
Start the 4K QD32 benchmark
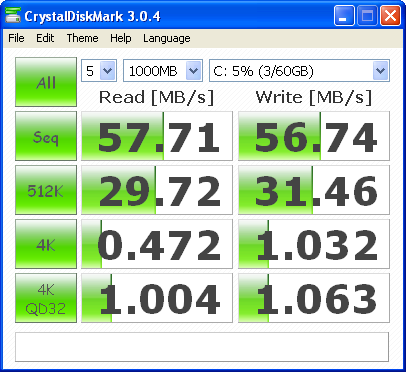pos(46,298)
